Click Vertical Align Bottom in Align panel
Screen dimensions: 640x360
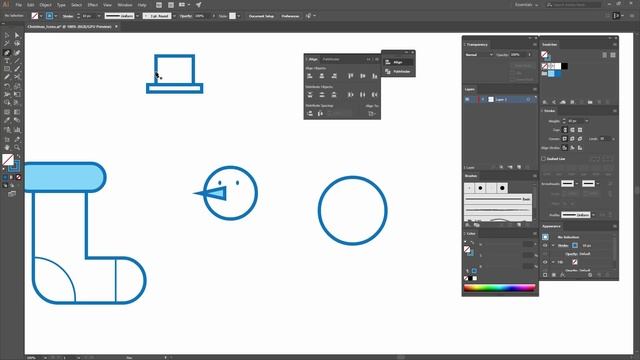tap(374, 76)
